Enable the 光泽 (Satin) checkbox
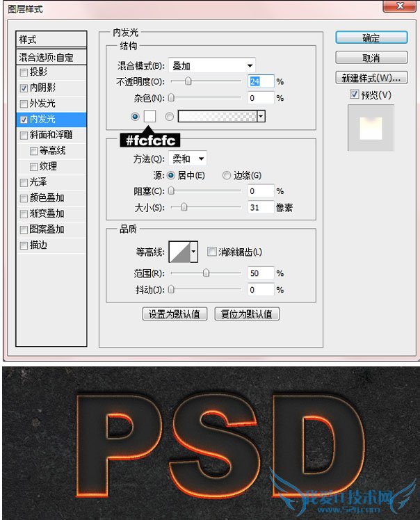Image resolution: width=420 pixels, height=520 pixels. [24, 183]
